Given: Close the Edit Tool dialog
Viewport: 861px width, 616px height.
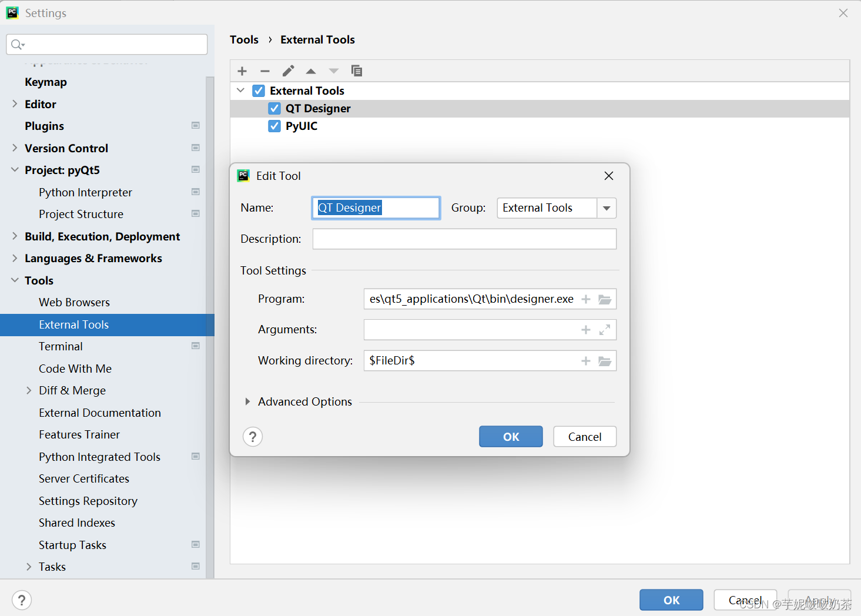Looking at the screenshot, I should pos(609,176).
